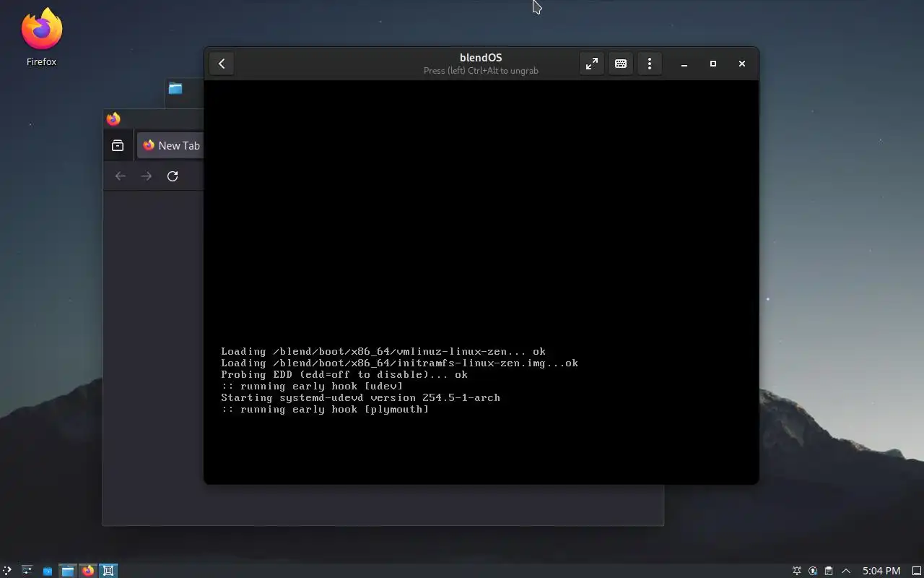Enter fullscreen in the blendOS VM window

pyautogui.click(x=592, y=64)
